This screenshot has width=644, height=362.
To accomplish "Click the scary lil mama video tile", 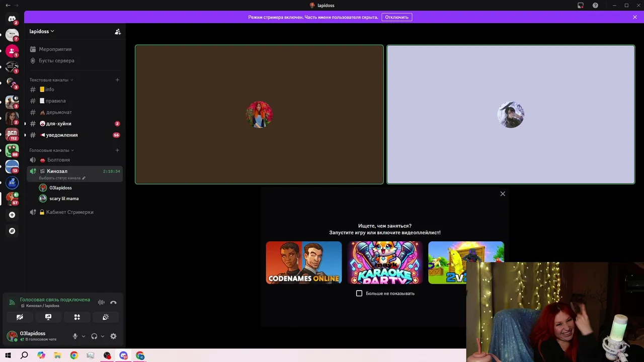I will pos(511,115).
